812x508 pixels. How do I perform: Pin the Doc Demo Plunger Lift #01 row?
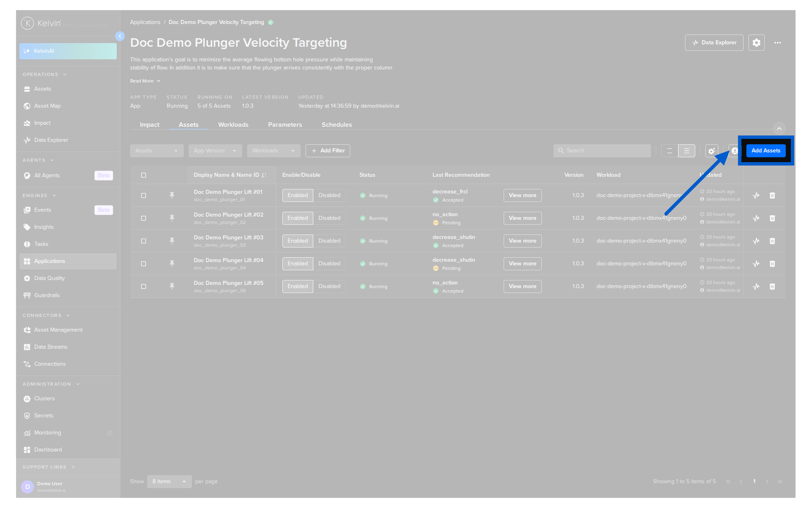tap(172, 195)
